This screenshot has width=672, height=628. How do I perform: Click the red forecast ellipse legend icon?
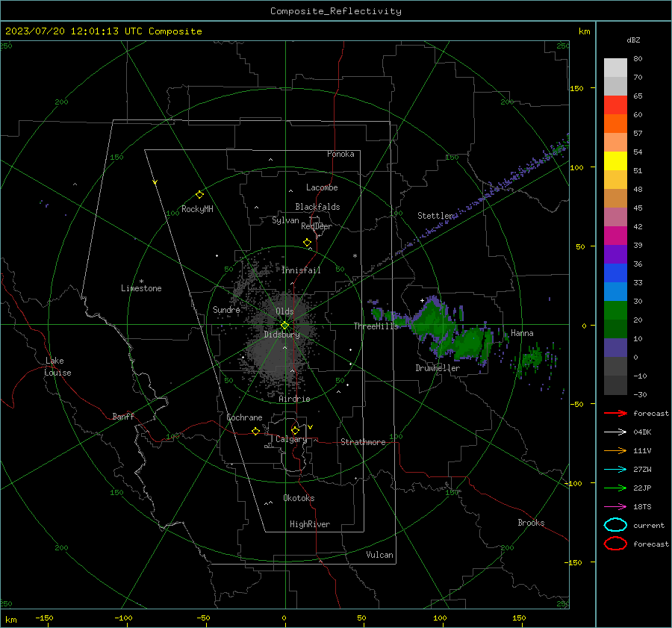[x=615, y=544]
